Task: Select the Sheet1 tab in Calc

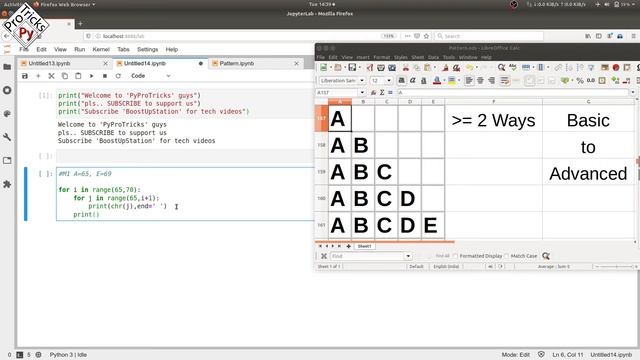Action: (364, 246)
